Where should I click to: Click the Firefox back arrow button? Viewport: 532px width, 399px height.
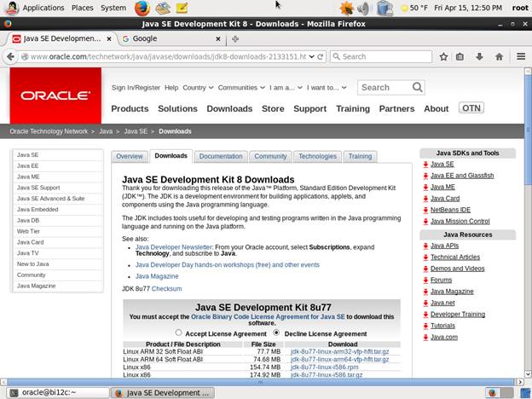(11, 57)
